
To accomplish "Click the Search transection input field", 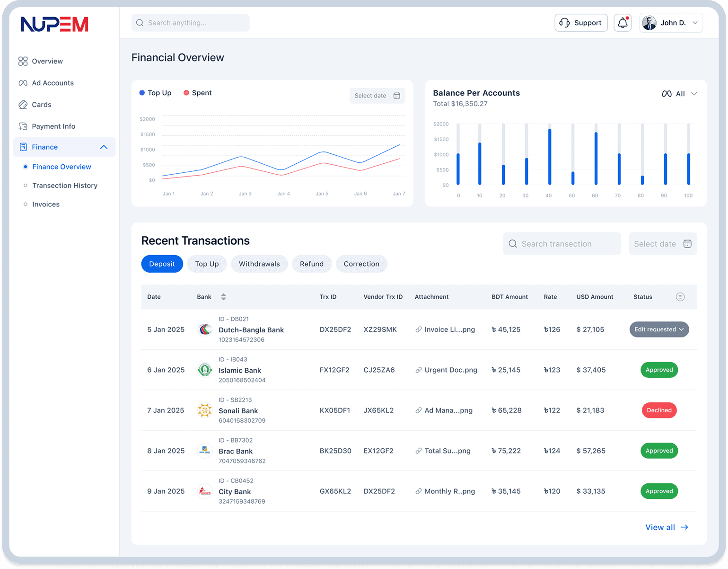I will (x=562, y=244).
